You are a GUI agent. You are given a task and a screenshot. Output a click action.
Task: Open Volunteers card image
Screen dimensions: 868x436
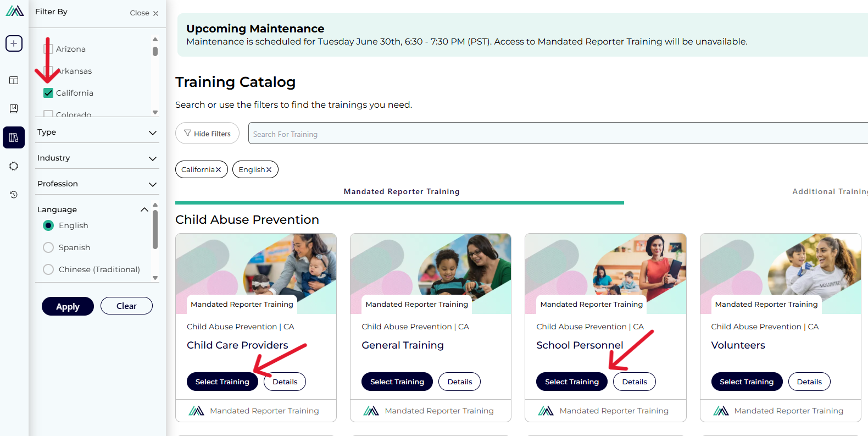coord(781,274)
